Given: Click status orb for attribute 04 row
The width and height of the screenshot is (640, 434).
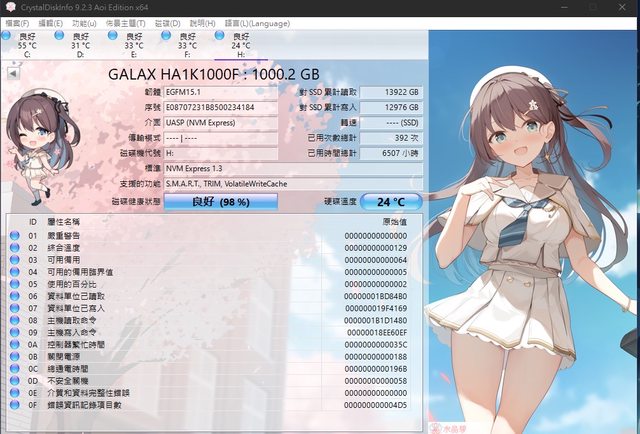Looking at the screenshot, I should pyautogui.click(x=15, y=272).
